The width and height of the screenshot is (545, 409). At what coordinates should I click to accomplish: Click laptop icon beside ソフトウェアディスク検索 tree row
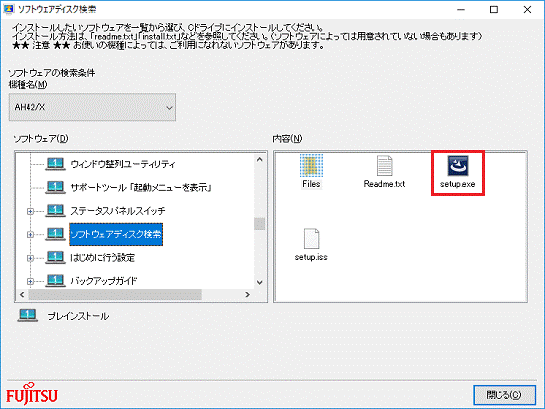click(55, 234)
